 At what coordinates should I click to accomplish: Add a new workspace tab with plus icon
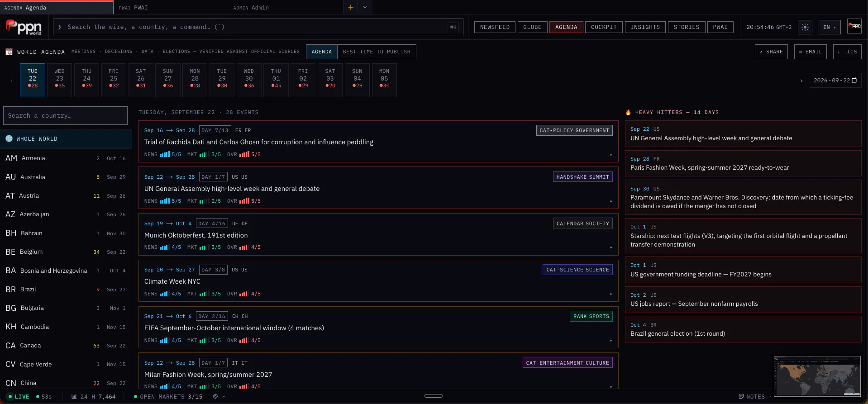click(x=350, y=7)
